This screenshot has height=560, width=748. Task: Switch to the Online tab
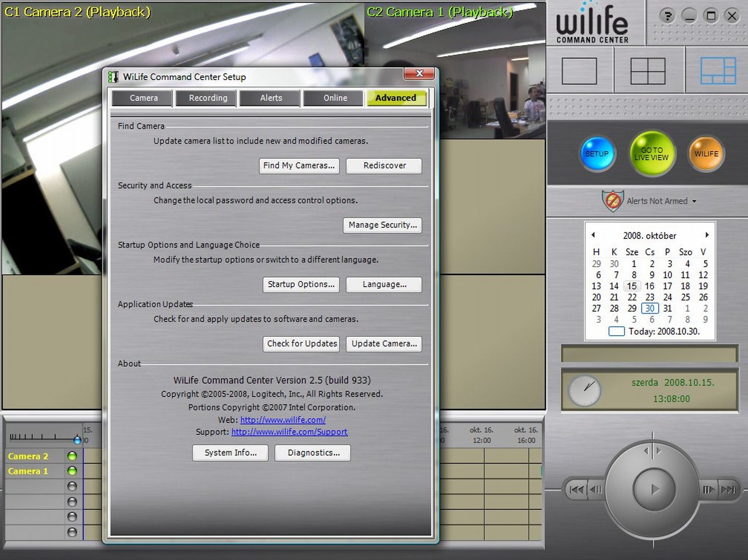pos(334,98)
